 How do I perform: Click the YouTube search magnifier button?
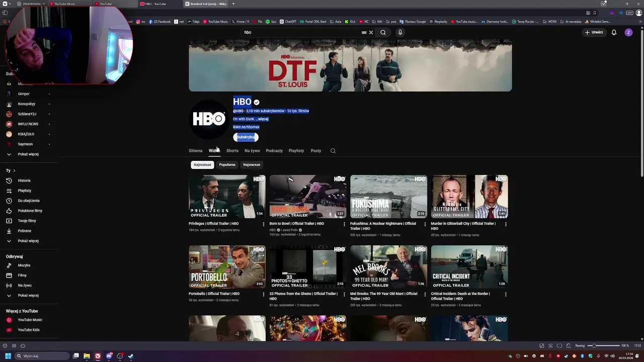[383, 32]
